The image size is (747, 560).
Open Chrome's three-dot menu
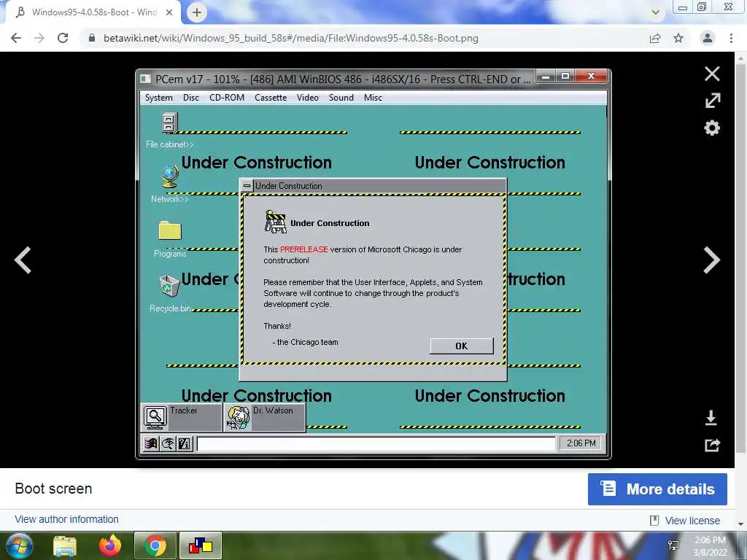point(731,38)
